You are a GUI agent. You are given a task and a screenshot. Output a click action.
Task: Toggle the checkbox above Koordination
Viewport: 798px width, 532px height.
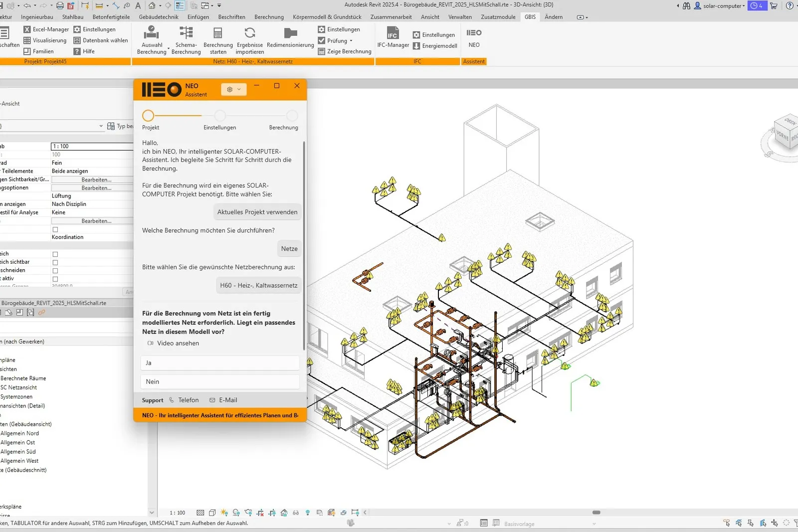pyautogui.click(x=55, y=230)
